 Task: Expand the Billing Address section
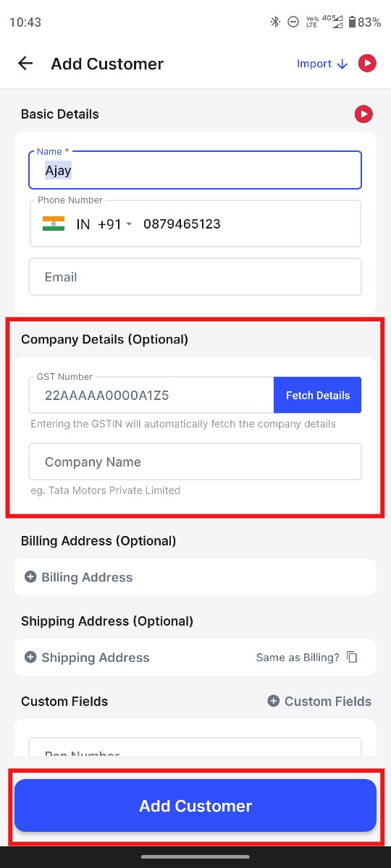click(x=195, y=577)
